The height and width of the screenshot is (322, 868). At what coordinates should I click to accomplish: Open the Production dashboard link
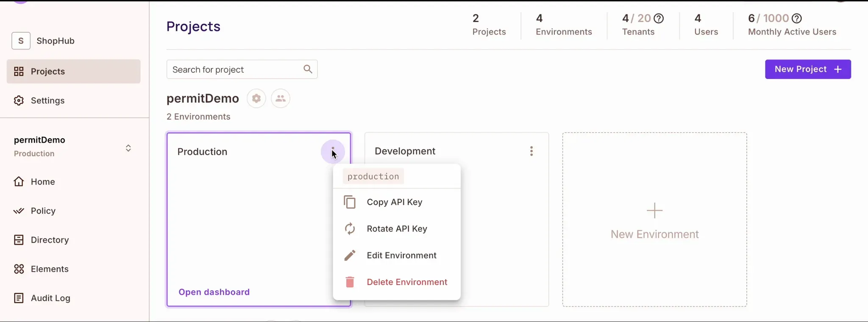point(214,292)
